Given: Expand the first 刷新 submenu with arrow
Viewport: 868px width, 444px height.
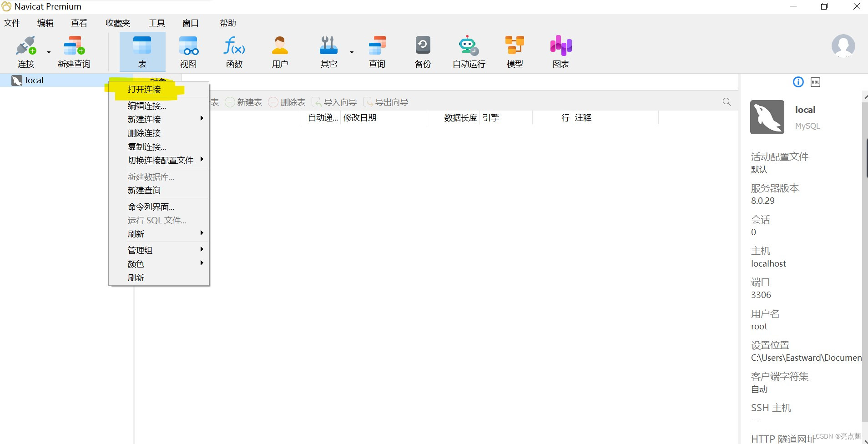Looking at the screenshot, I should pos(159,234).
